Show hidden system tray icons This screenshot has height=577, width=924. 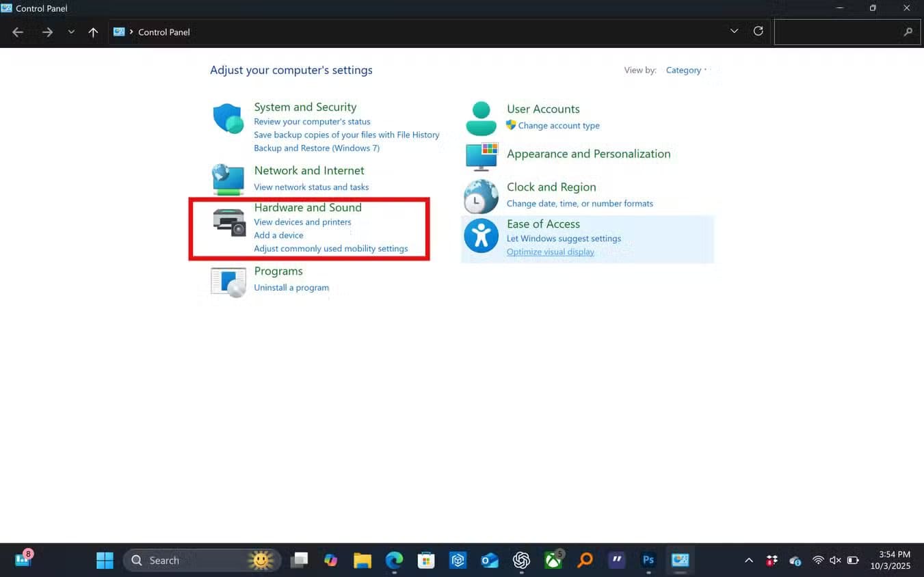[x=749, y=561]
